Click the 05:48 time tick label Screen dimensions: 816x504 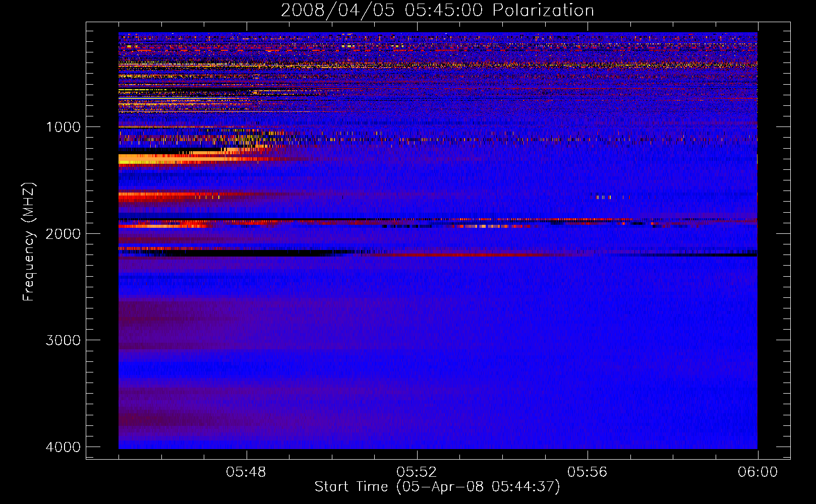pyautogui.click(x=246, y=472)
